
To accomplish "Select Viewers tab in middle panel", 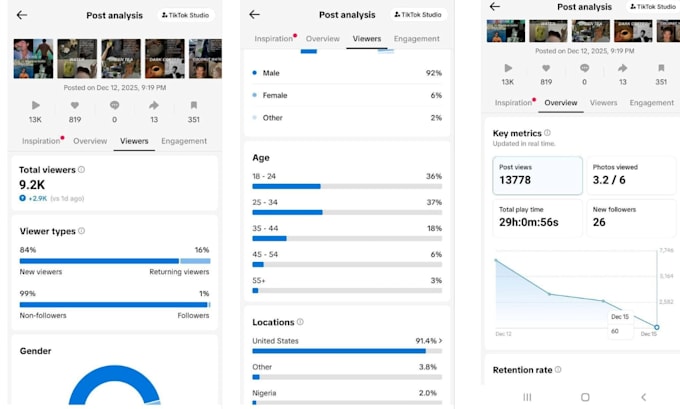I will click(367, 39).
